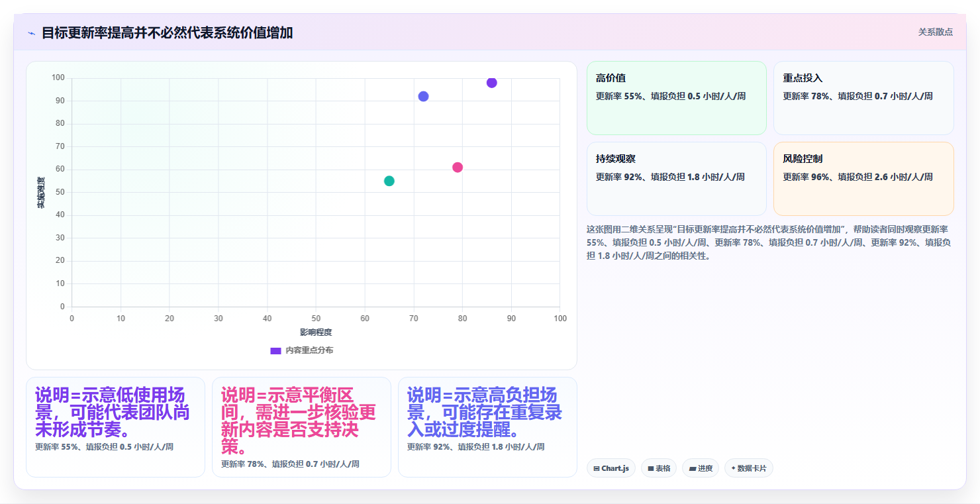Click the y-axis tick label 100
The width and height of the screenshot is (980, 504).
pyautogui.click(x=58, y=78)
